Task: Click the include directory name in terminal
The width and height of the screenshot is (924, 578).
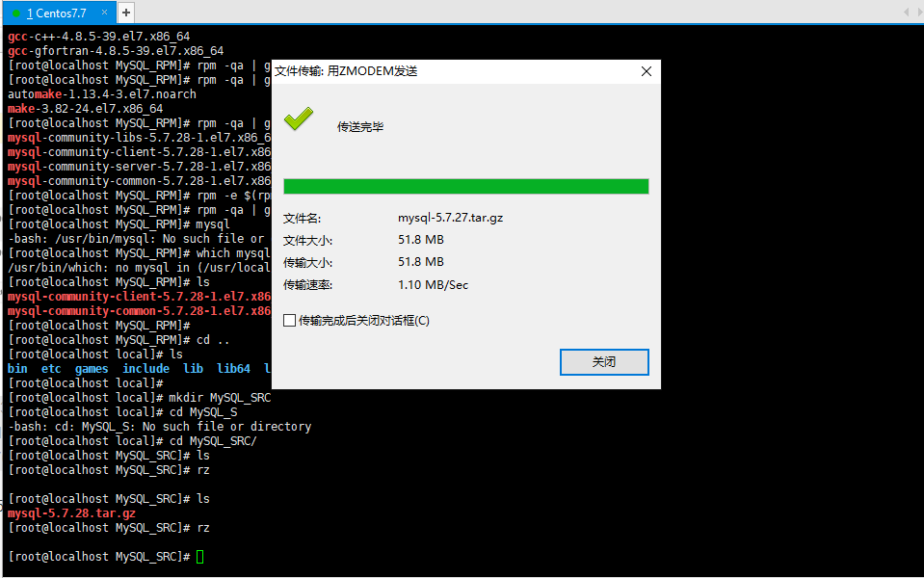Action: [x=145, y=368]
